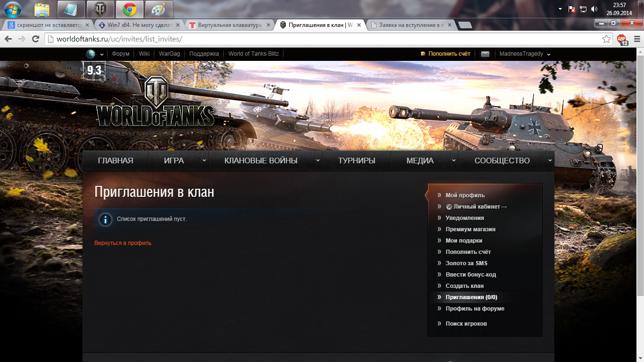
Task: Open Windows Explorer from the taskbar
Action: click(42, 9)
